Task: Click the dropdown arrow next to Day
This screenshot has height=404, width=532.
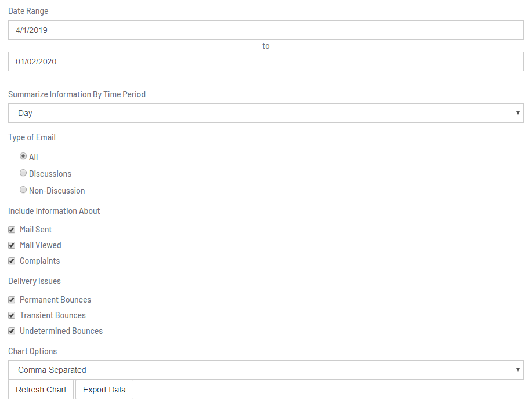Action: [x=517, y=113]
